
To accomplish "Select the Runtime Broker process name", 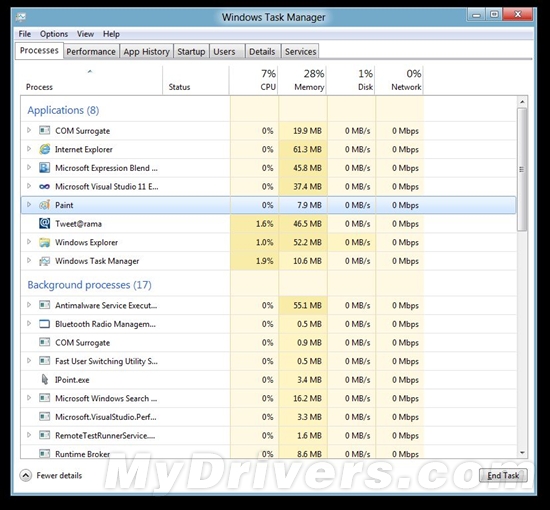I will click(x=83, y=454).
